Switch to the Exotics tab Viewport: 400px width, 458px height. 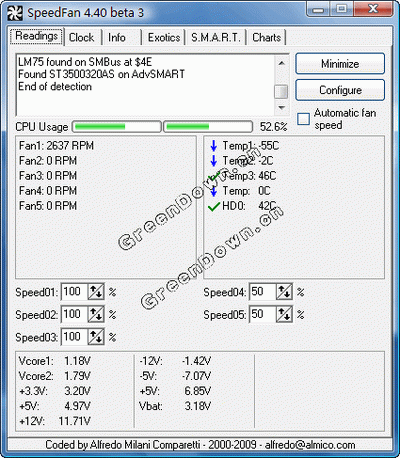click(x=164, y=37)
